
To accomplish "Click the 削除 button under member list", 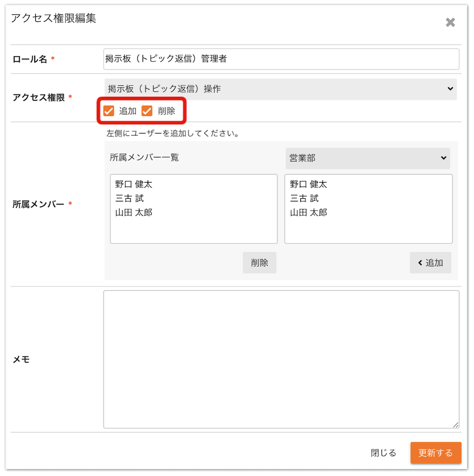I will [x=259, y=263].
